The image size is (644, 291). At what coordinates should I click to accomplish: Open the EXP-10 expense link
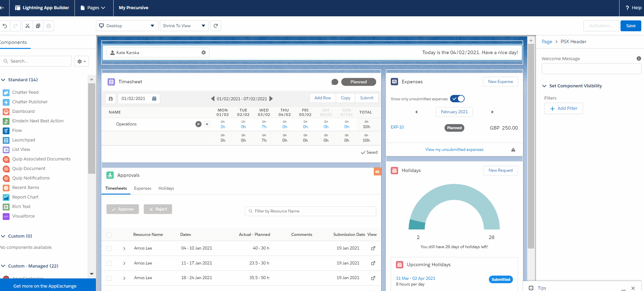point(397,127)
